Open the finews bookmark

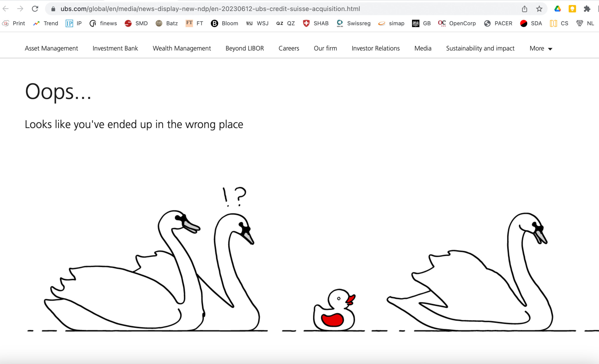click(x=103, y=23)
